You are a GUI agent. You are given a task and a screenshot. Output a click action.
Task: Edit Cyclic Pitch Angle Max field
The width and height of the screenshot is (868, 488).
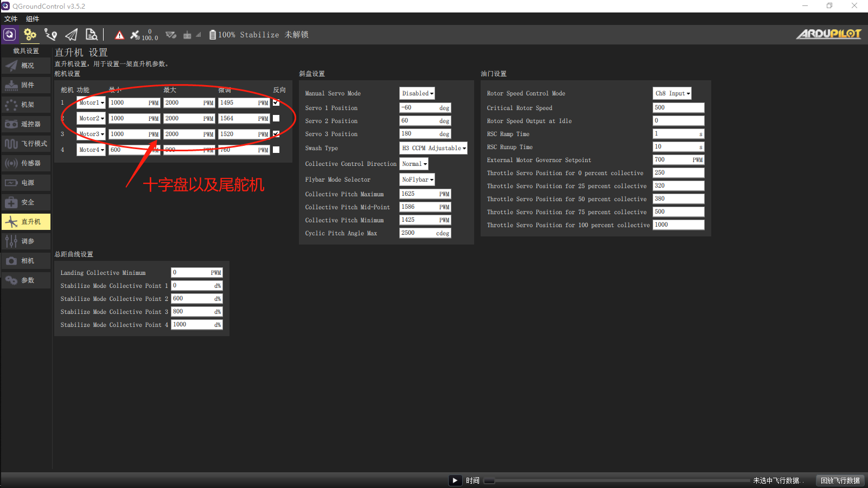point(425,233)
